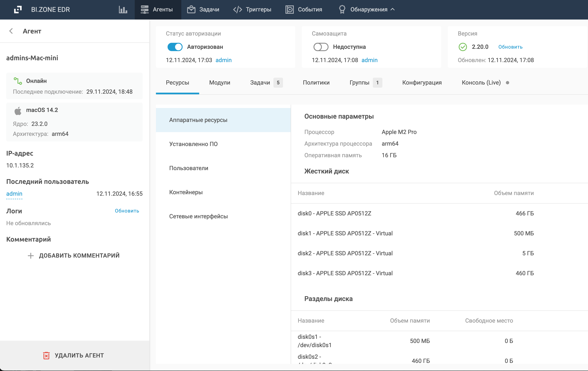Screen dimensions: 588x371
Task: Click the plus icon to add comment
Action: pyautogui.click(x=31, y=256)
